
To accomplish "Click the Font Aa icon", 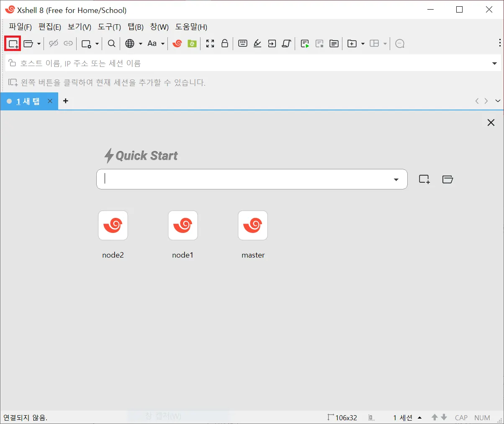I will (x=152, y=43).
